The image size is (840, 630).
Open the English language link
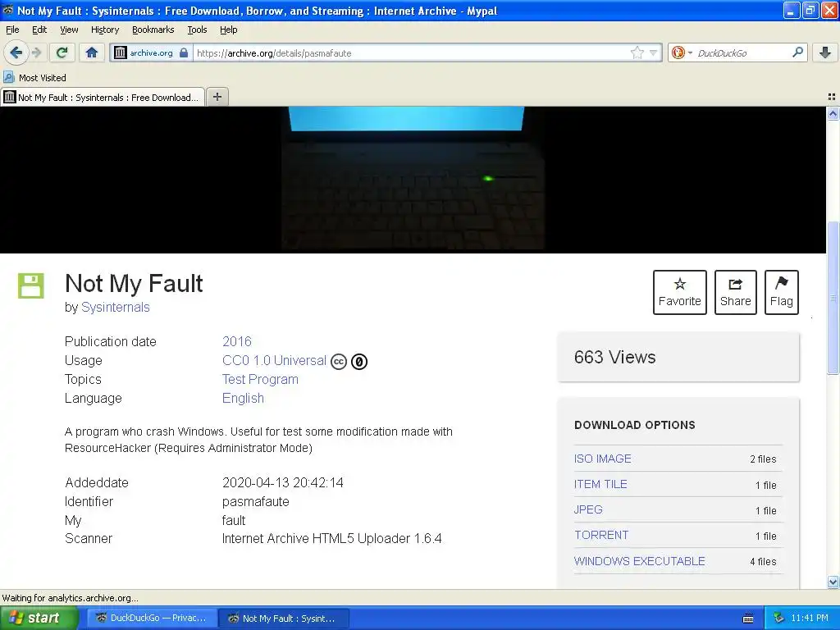tap(243, 398)
